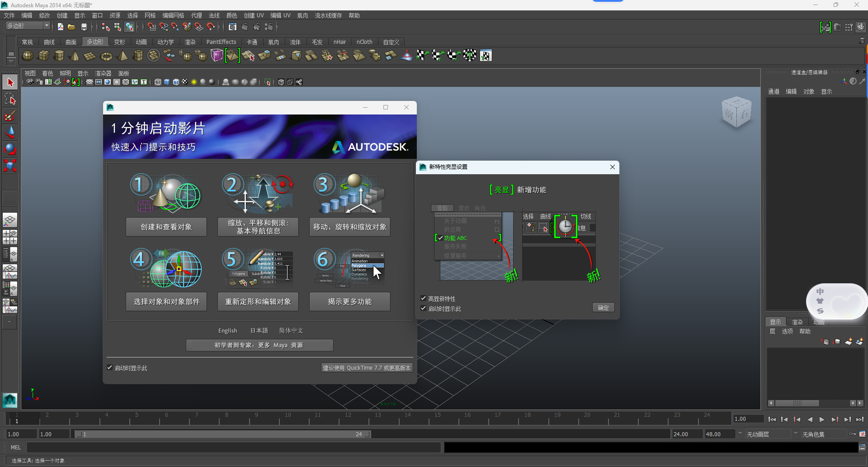
Task: Open the 创建和查看对象 movie
Action: click(x=166, y=227)
